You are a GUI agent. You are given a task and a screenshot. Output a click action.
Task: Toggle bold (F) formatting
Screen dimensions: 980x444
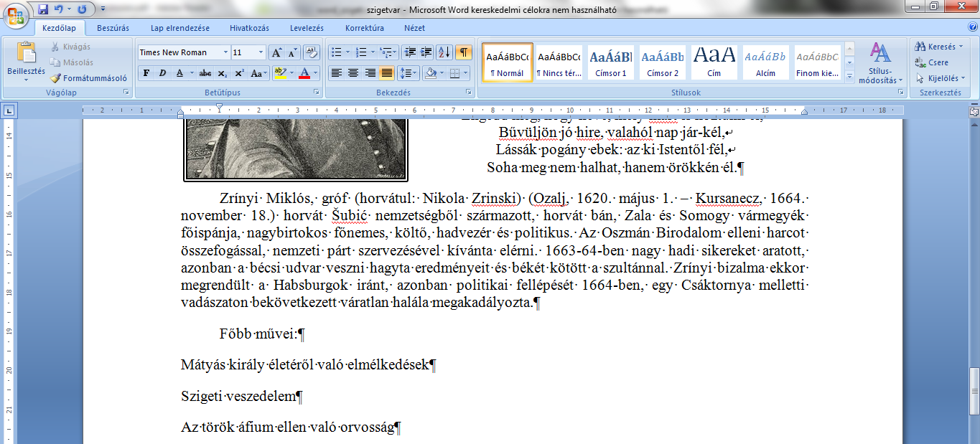click(x=146, y=73)
